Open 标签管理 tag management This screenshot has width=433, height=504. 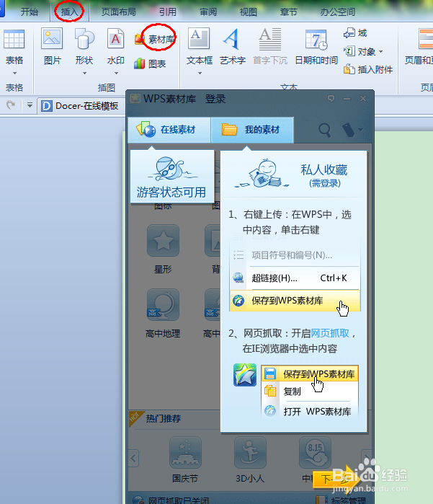coord(341,500)
